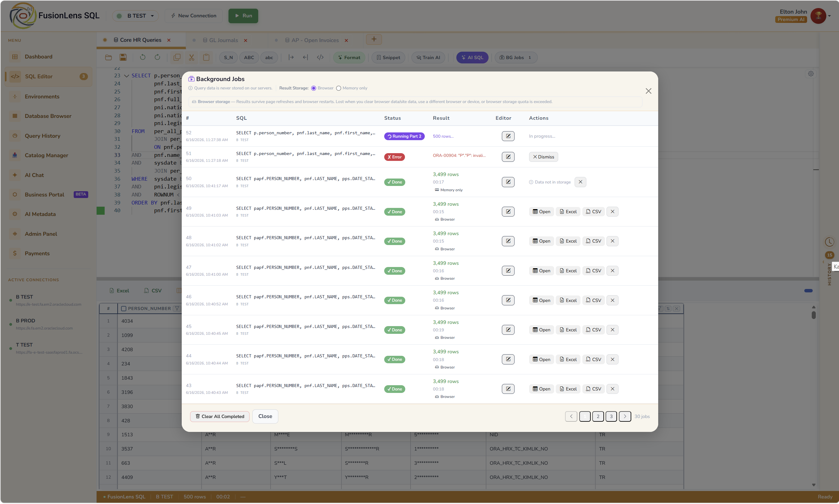Choose Memory only result storage
The width and height of the screenshot is (839, 504).
click(x=338, y=88)
